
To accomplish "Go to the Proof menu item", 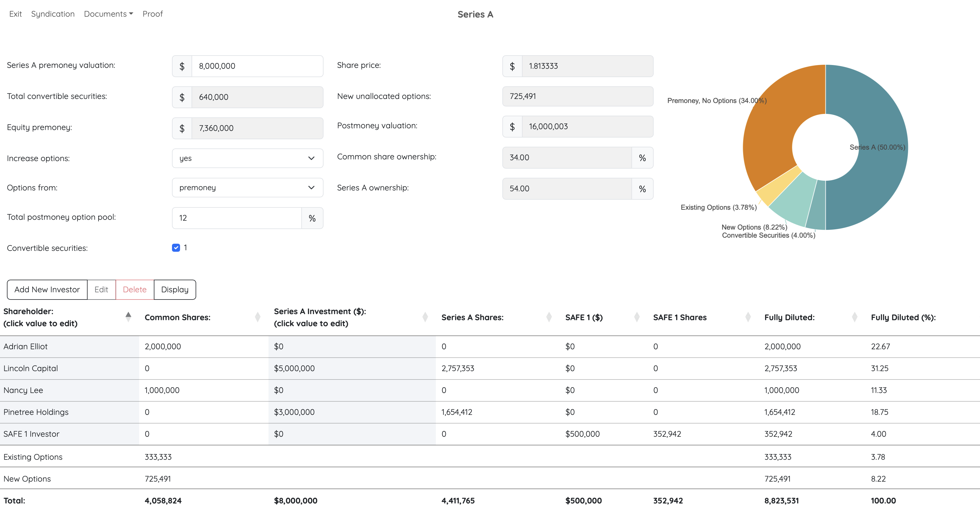I will (153, 14).
